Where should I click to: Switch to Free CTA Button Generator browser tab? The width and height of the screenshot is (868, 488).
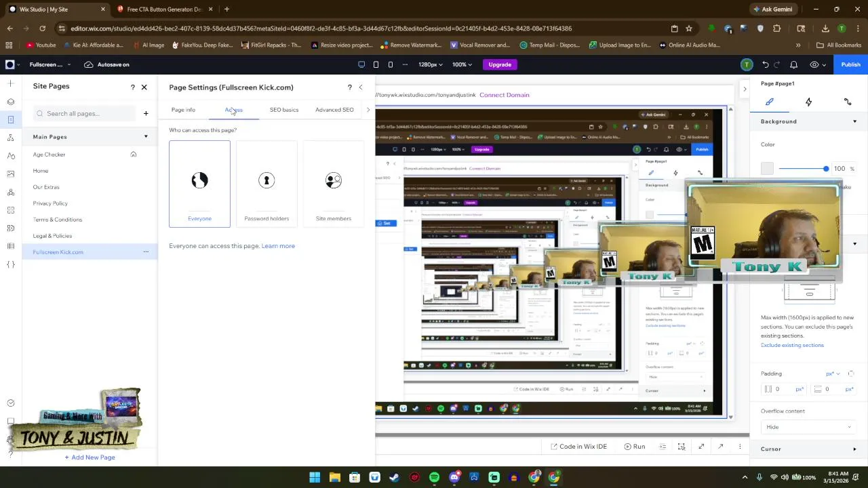click(x=165, y=9)
